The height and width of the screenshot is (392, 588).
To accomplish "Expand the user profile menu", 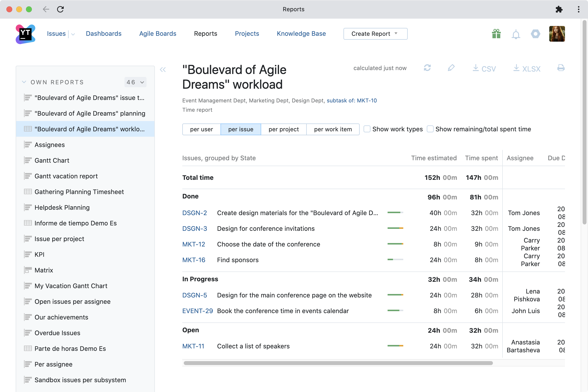I will click(558, 34).
